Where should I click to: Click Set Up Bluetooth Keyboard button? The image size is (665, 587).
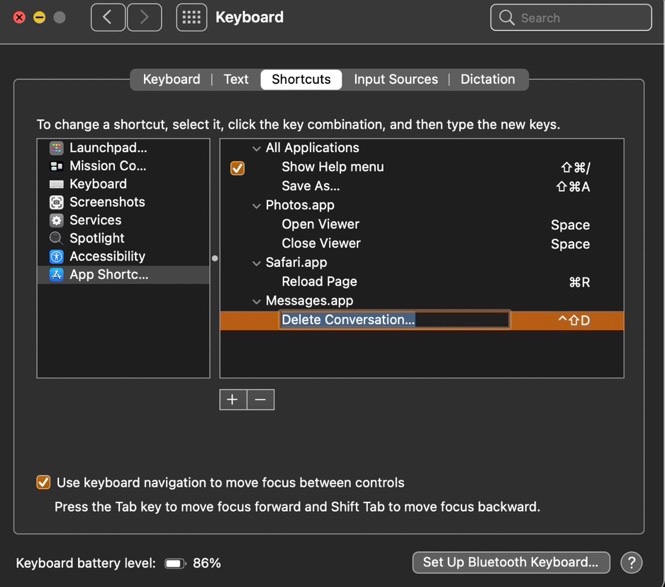tap(511, 562)
